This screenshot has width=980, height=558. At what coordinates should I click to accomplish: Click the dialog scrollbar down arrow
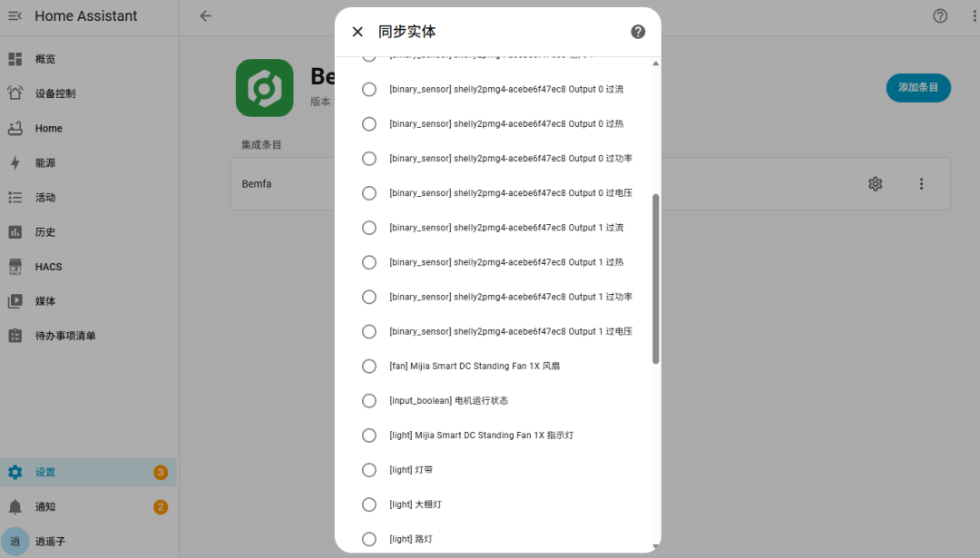656,546
